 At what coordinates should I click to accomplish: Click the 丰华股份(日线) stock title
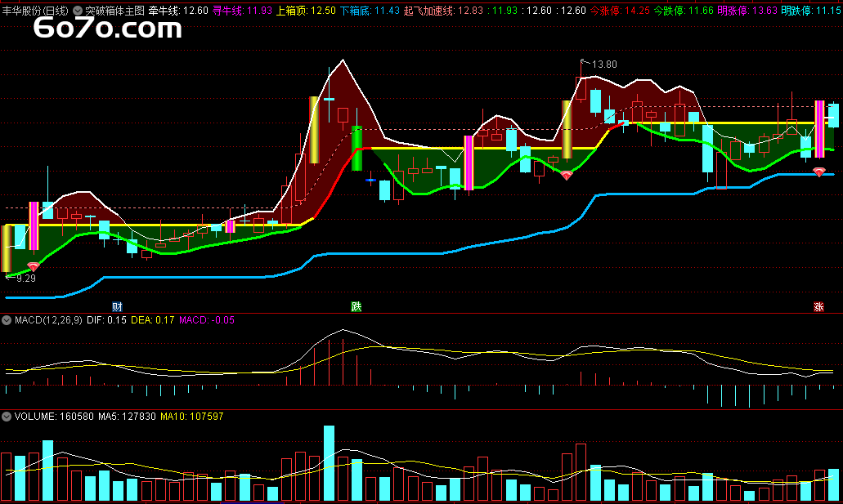(x=35, y=11)
